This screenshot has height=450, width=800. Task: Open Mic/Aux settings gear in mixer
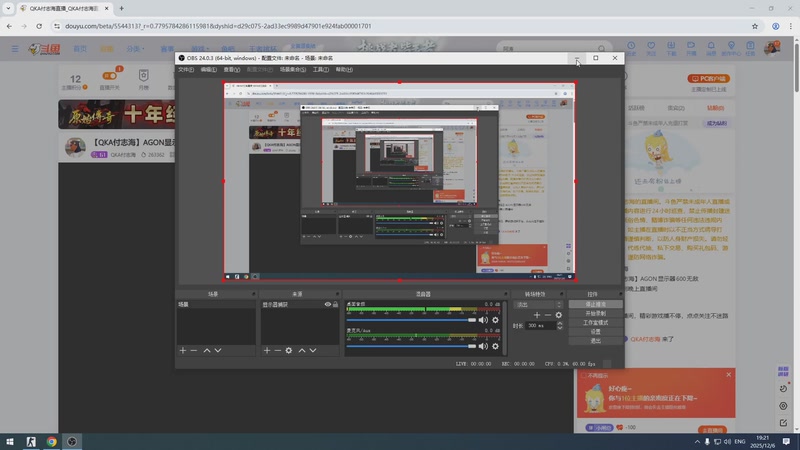(x=495, y=346)
